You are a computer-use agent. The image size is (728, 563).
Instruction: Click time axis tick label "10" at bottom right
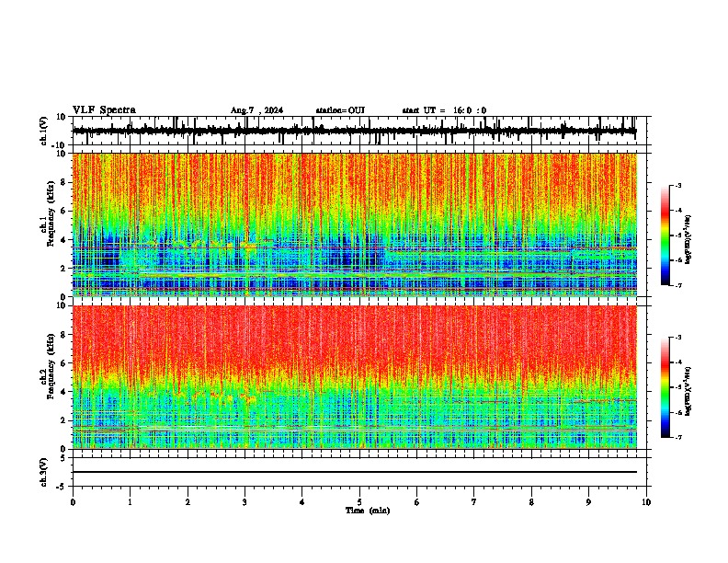pyautogui.click(x=646, y=502)
